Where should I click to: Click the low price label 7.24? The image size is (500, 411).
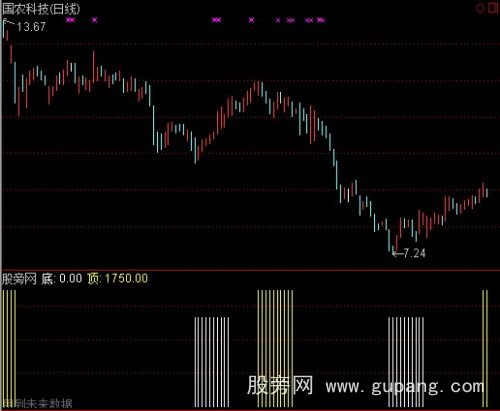click(414, 253)
